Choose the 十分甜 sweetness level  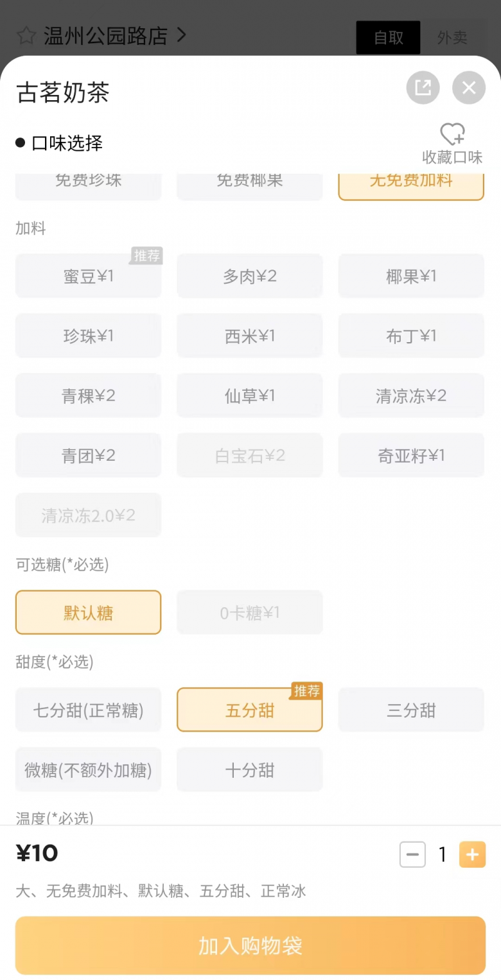tap(250, 769)
